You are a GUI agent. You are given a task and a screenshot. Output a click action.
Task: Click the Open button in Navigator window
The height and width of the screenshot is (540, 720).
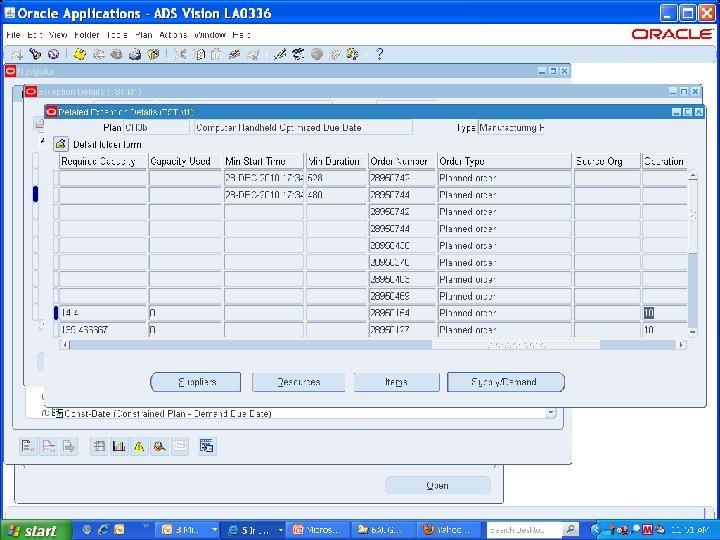click(438, 485)
